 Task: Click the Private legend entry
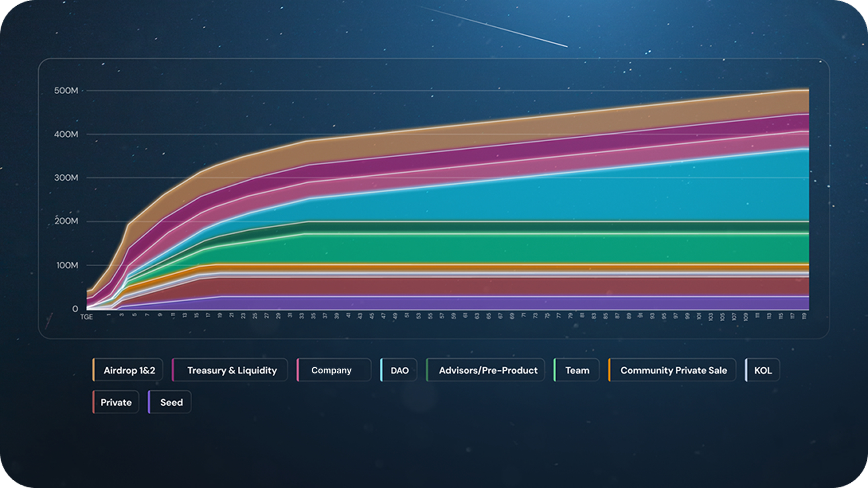(x=116, y=402)
